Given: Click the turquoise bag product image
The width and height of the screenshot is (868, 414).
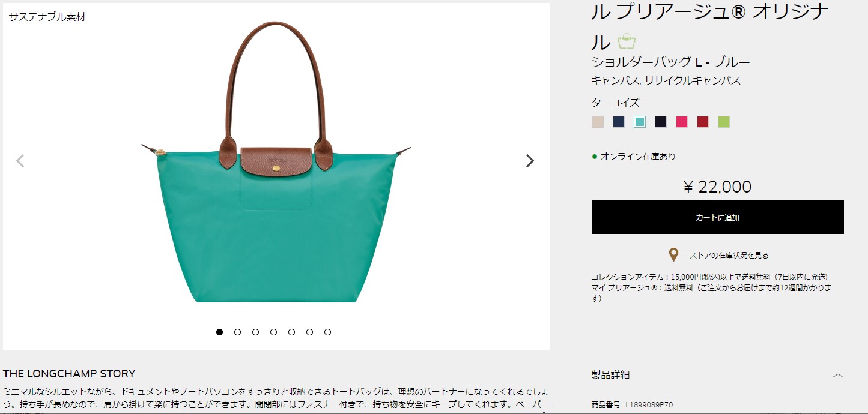Looking at the screenshot, I should (276, 162).
